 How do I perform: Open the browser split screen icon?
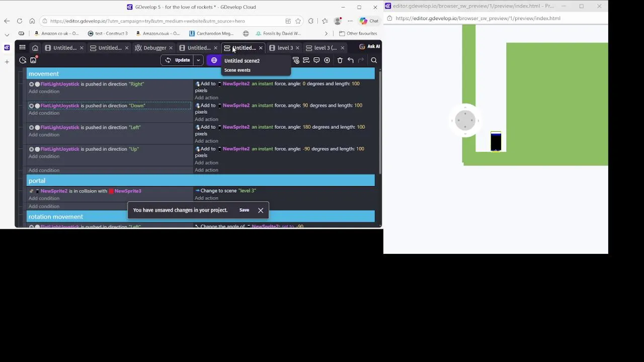tap(288, 21)
